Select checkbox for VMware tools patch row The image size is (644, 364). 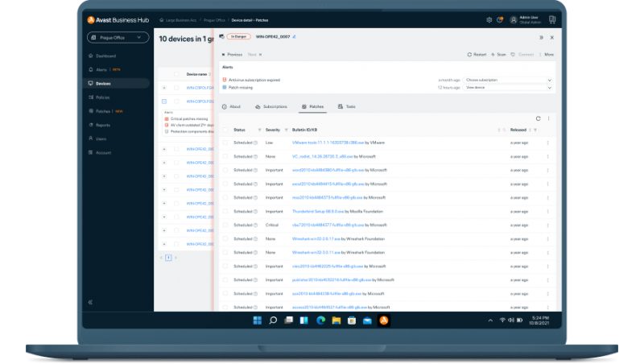225,143
